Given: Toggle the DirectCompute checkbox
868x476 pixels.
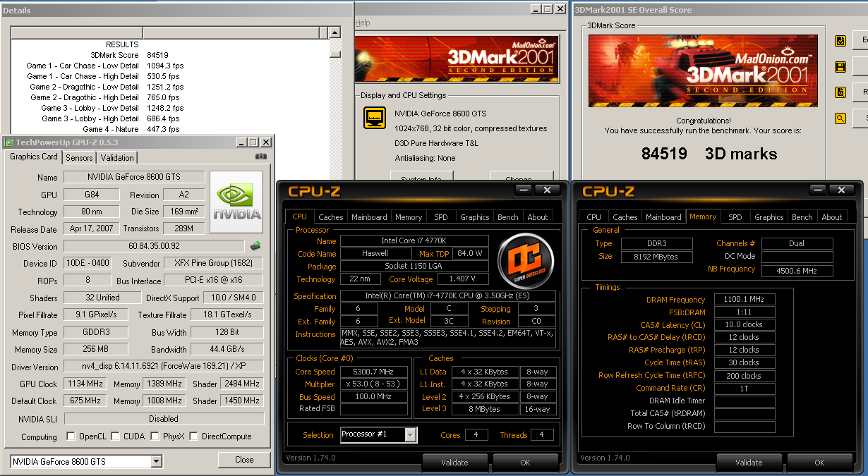Looking at the screenshot, I should point(193,437).
